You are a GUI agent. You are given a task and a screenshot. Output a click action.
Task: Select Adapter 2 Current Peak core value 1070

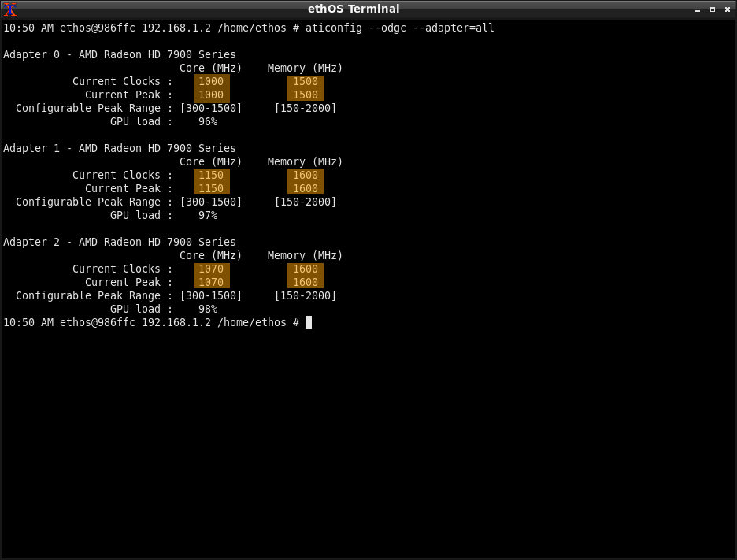(x=212, y=282)
